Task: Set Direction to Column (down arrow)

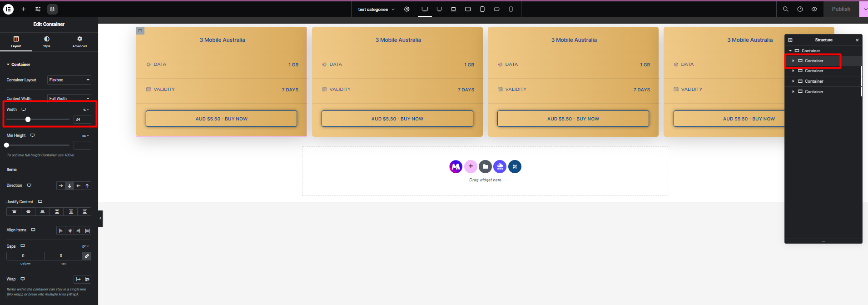Action: point(69,185)
